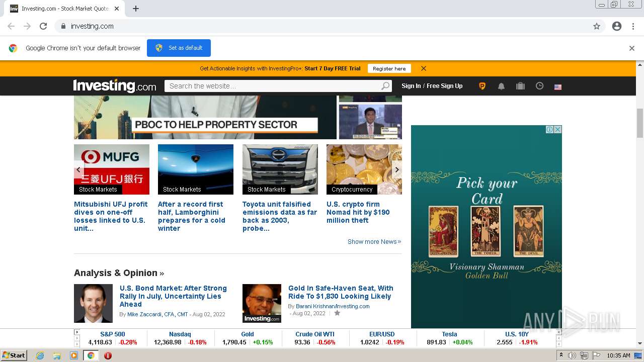Click the search magnifier icon
This screenshot has width=644, height=362.
[x=385, y=86]
